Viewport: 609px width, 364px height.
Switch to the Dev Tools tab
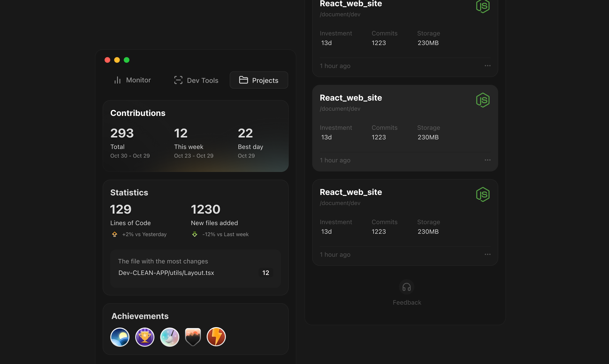tap(196, 80)
